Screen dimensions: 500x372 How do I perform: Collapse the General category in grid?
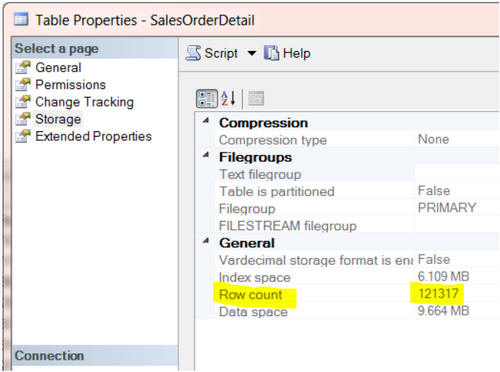(x=206, y=240)
